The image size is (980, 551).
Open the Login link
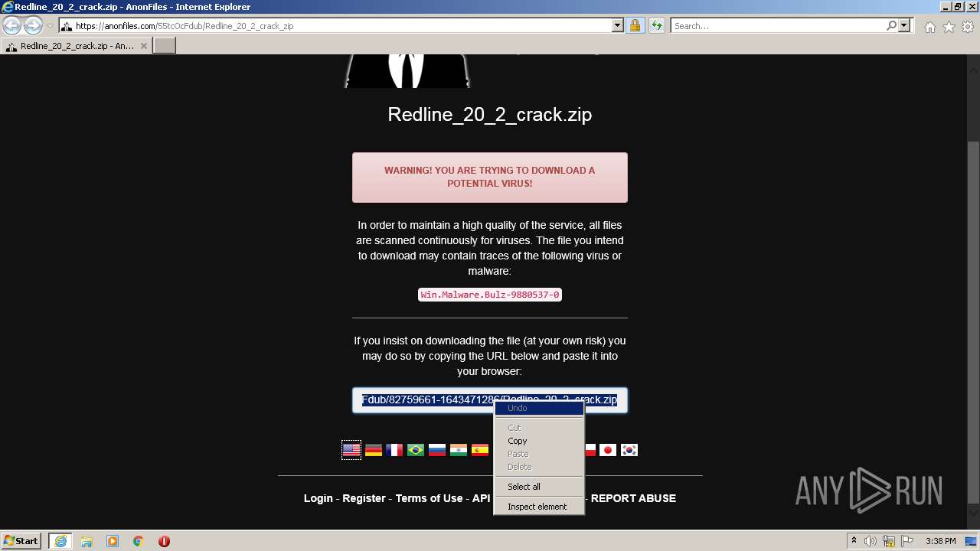pos(318,498)
